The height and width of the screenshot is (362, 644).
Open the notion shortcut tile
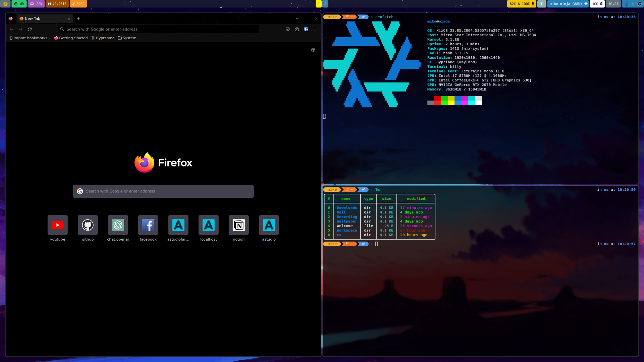tap(238, 225)
